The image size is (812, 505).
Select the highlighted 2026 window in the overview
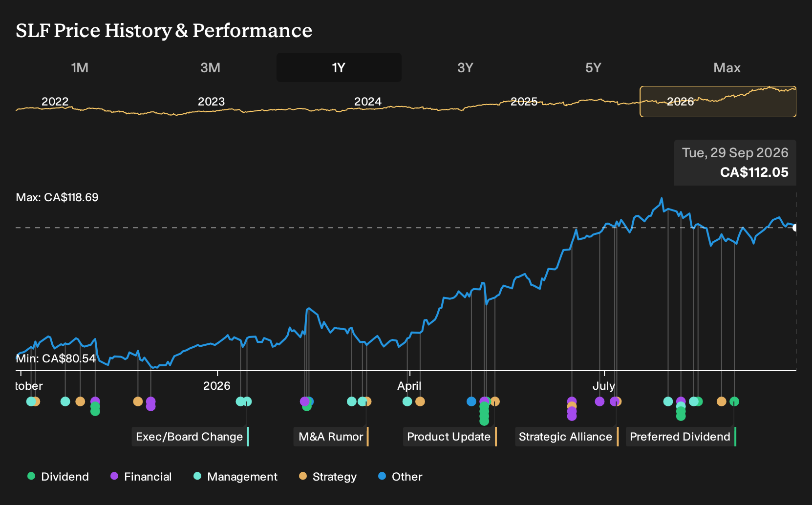[718, 102]
